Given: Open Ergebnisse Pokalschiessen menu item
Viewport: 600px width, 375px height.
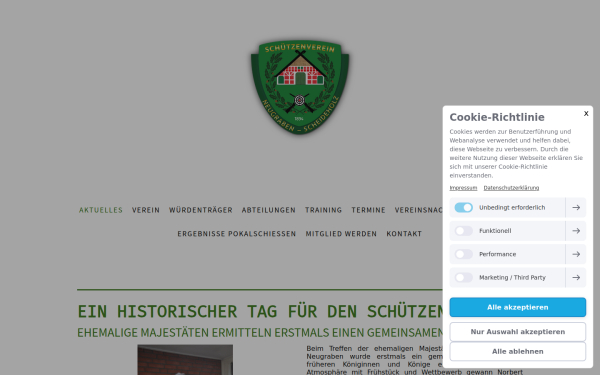Looking at the screenshot, I should tap(236, 234).
